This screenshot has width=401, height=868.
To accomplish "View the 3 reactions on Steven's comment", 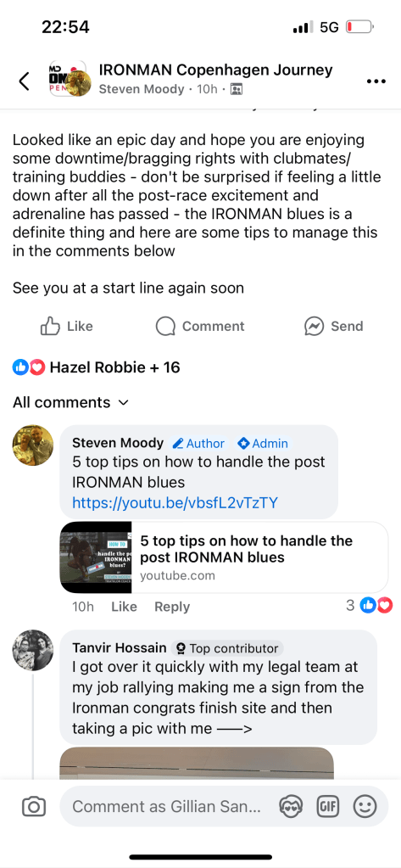I will [x=369, y=606].
